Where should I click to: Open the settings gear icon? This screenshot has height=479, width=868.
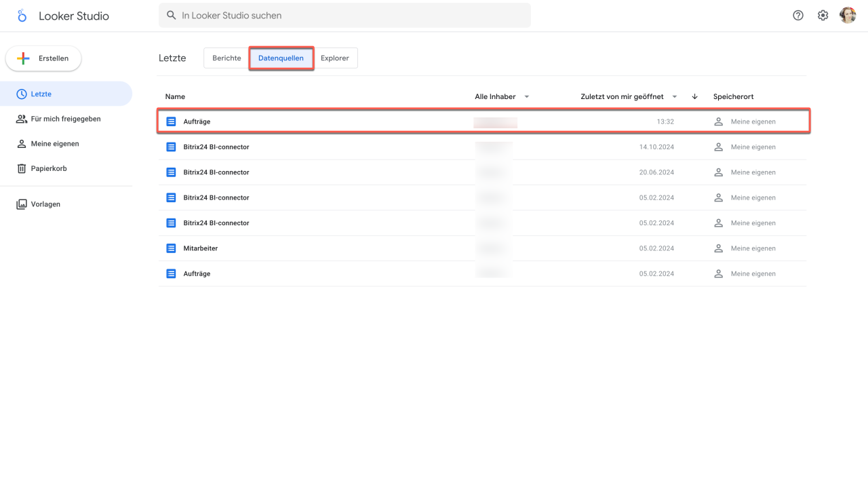click(823, 16)
